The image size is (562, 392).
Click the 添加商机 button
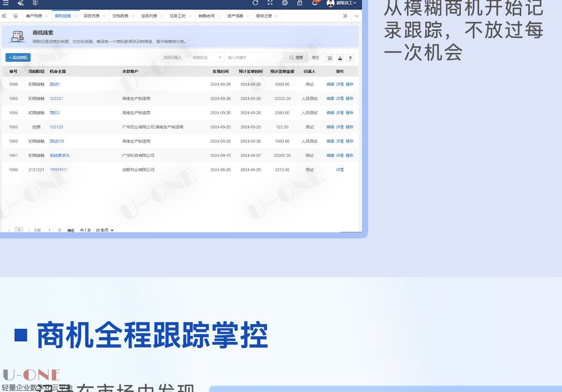pyautogui.click(x=18, y=58)
